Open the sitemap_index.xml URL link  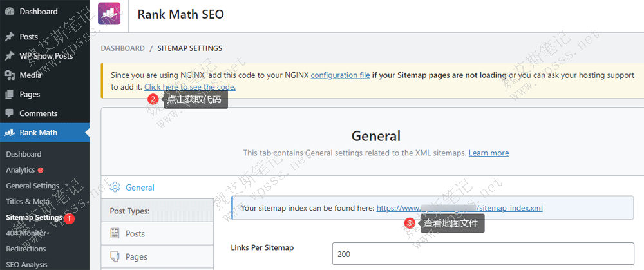pos(460,208)
